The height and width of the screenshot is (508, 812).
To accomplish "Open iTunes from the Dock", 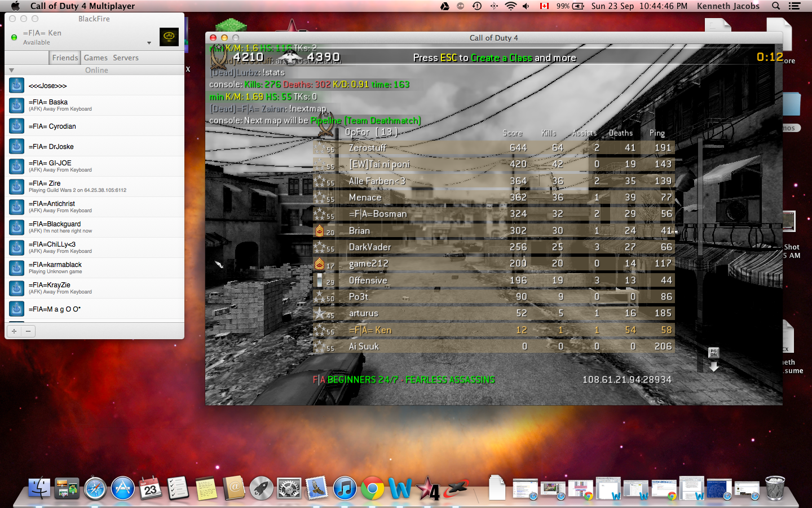I will pos(345,488).
